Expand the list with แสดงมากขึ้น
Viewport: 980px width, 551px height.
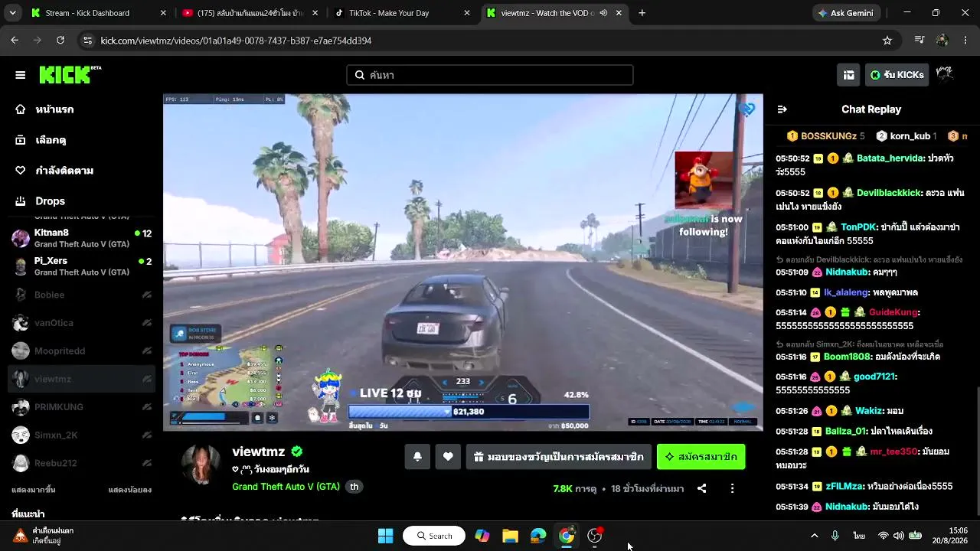click(34, 490)
